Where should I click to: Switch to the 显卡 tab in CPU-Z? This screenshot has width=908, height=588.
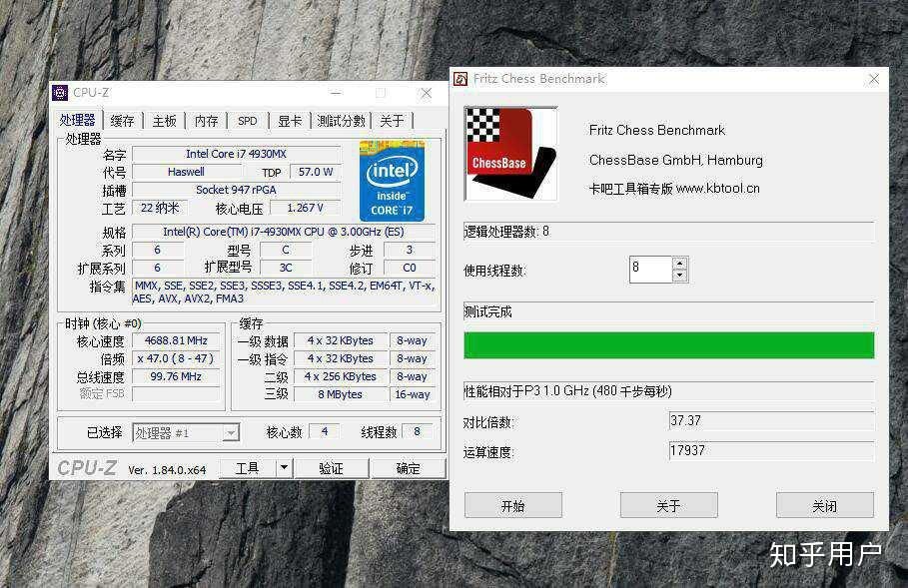pos(290,121)
